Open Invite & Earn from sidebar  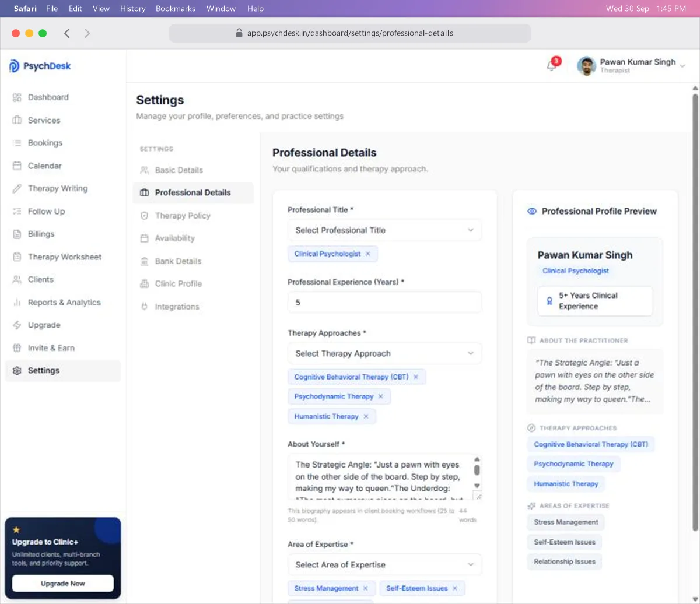point(63,348)
